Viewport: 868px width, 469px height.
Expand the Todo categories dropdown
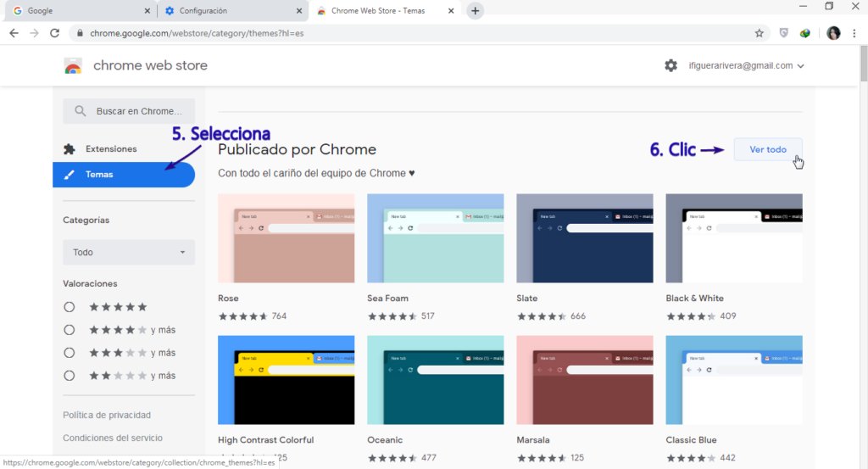(129, 252)
